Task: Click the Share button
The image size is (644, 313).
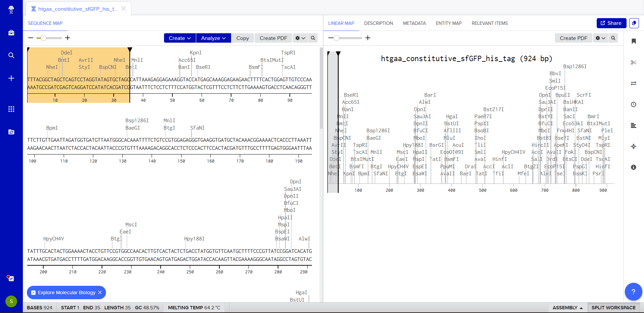Action: tap(611, 23)
